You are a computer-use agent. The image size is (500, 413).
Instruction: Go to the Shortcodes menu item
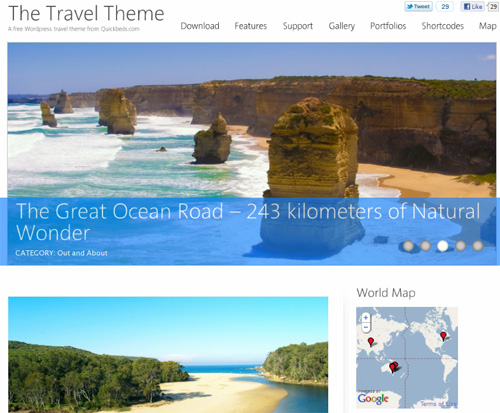(x=443, y=26)
